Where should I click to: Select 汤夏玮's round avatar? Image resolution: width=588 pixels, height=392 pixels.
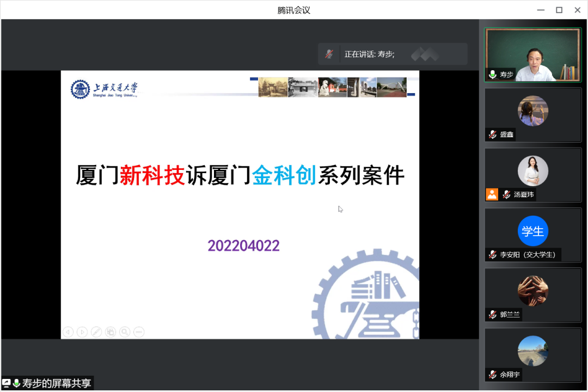pyautogui.click(x=533, y=170)
